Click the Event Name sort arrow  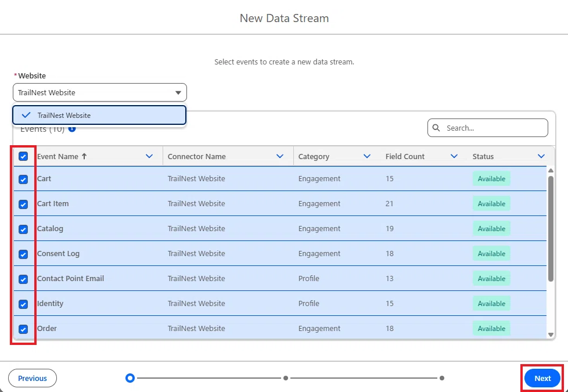click(84, 156)
